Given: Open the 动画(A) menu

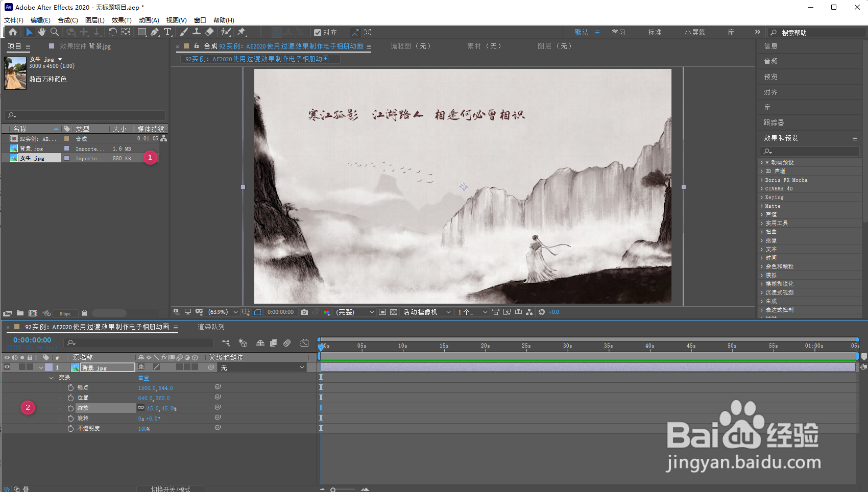Looking at the screenshot, I should [149, 20].
